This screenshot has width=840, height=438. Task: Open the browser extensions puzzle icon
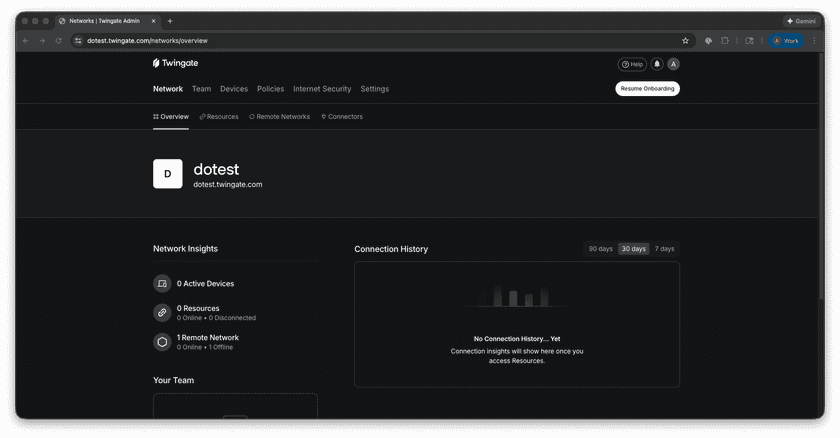[x=724, y=41]
